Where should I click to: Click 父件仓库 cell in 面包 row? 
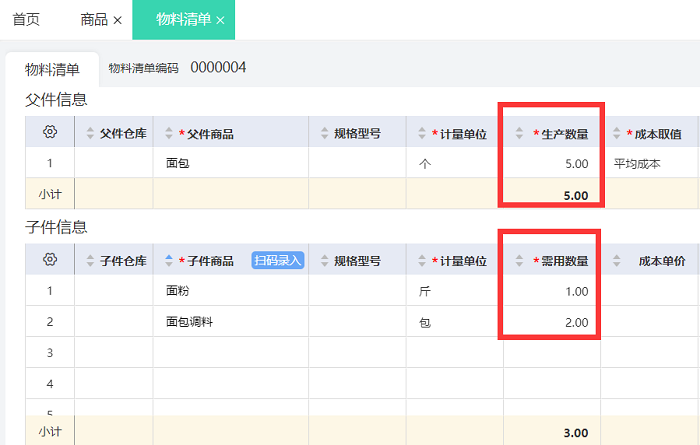coord(114,163)
